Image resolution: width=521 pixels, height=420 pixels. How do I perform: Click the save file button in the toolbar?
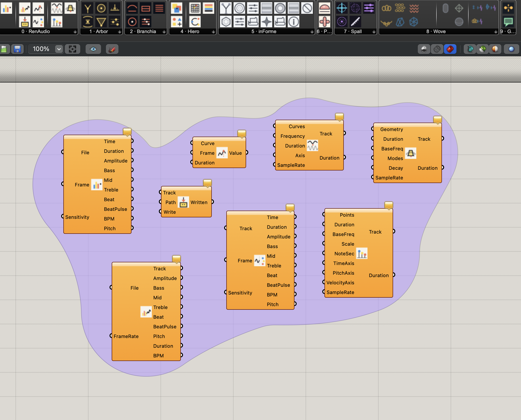click(17, 49)
